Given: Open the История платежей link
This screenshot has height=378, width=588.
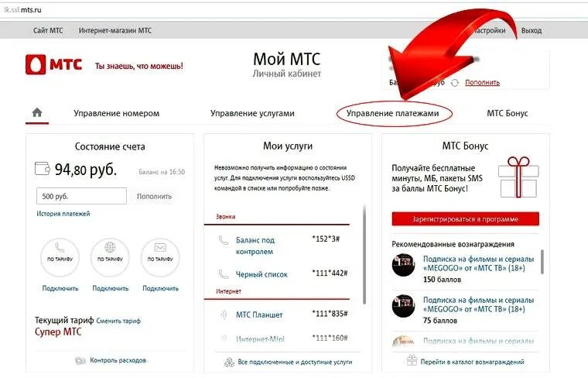Looking at the screenshot, I should click(x=63, y=214).
